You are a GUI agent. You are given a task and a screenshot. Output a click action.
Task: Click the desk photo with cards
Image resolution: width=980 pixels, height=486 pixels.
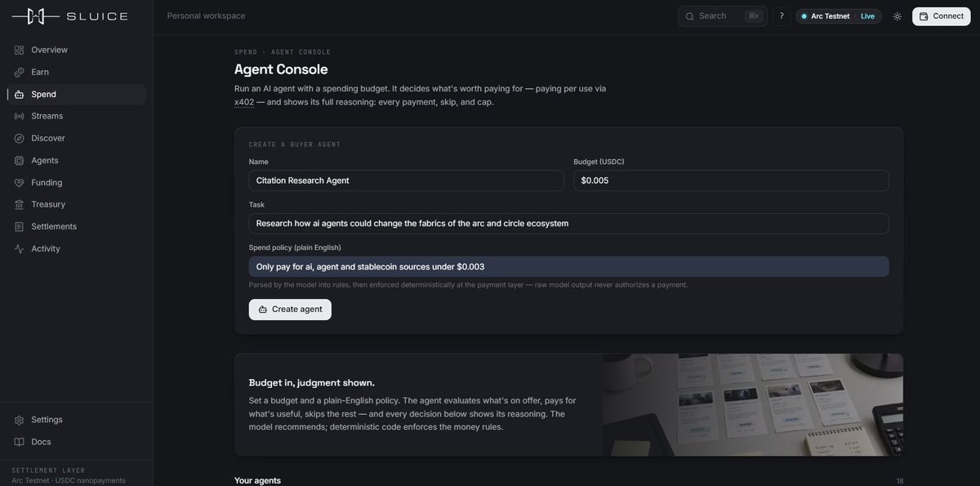[753, 405]
